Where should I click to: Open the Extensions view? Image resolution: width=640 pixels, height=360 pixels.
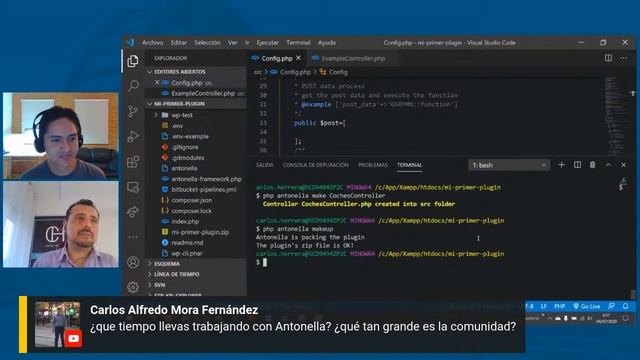coord(133,162)
